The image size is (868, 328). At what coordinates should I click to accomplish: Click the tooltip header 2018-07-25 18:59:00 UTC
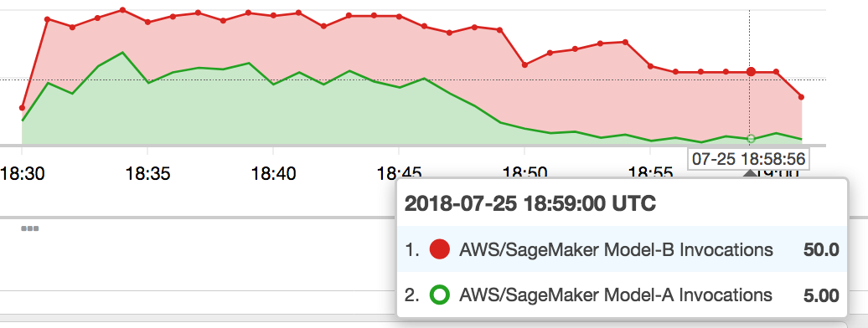530,203
